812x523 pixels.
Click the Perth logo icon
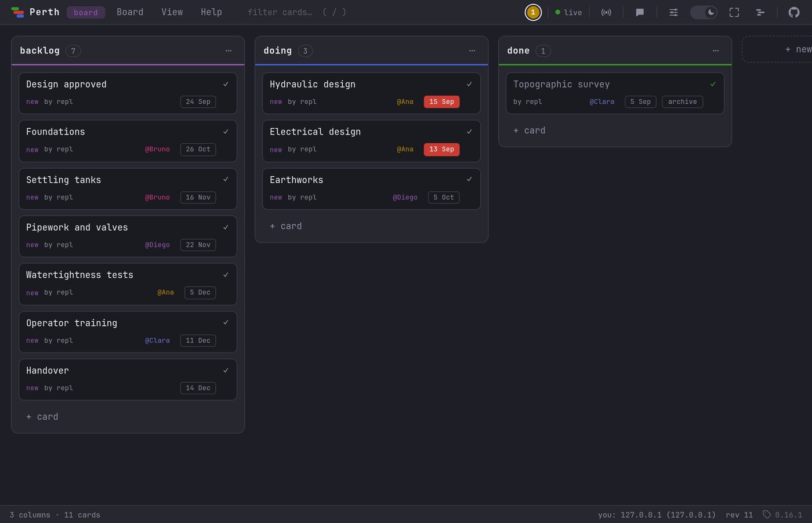pos(17,12)
